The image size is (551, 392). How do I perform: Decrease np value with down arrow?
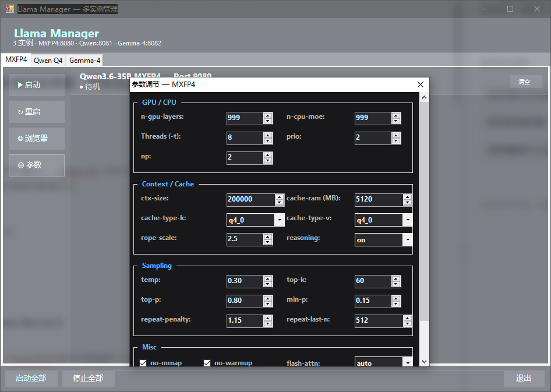pyautogui.click(x=268, y=161)
